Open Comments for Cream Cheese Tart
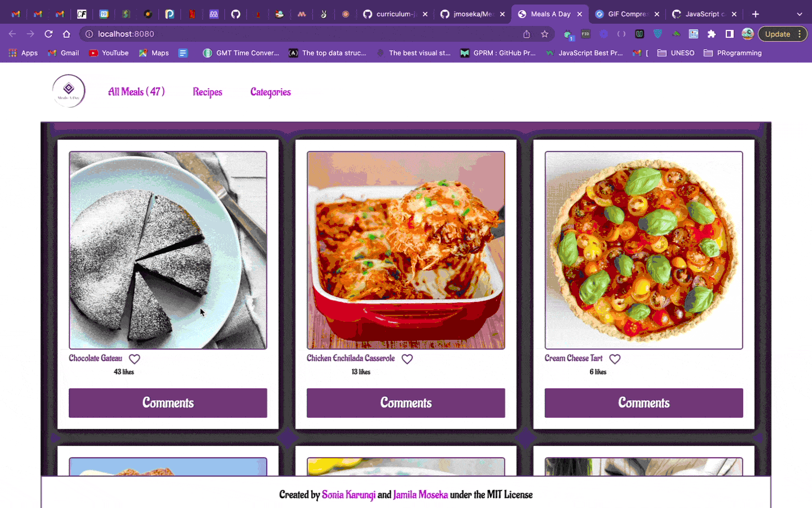 tap(644, 403)
